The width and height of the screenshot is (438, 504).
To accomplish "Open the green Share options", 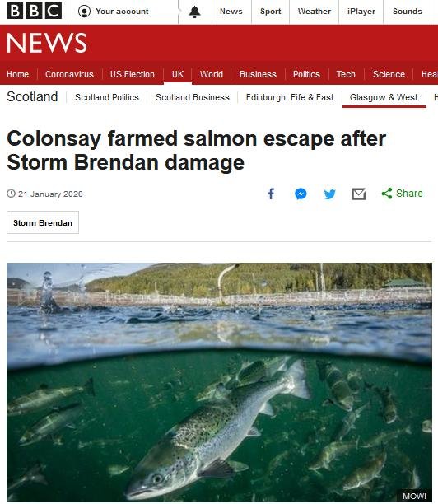I will coord(402,194).
